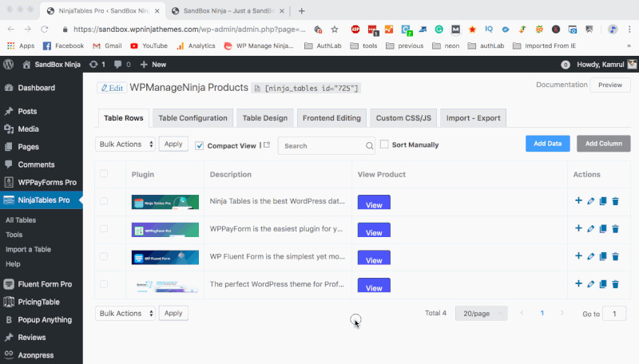The width and height of the screenshot is (639, 364).
Task: Delete the WP Fluent Form row
Action: click(x=615, y=256)
